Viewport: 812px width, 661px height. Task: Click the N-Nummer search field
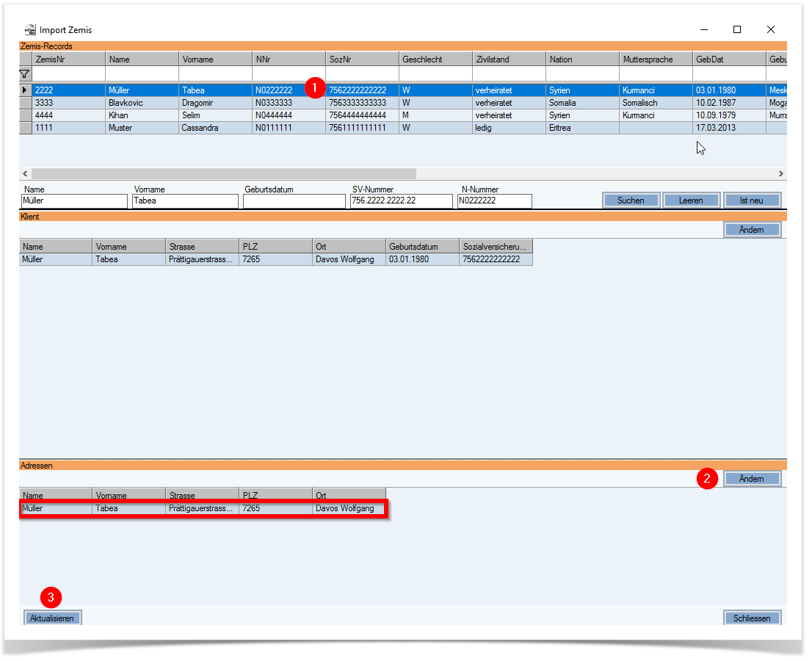tap(495, 201)
